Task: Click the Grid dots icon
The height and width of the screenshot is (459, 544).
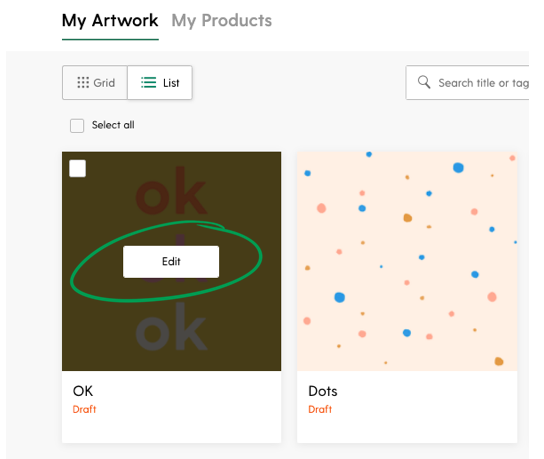Action: coord(83,83)
